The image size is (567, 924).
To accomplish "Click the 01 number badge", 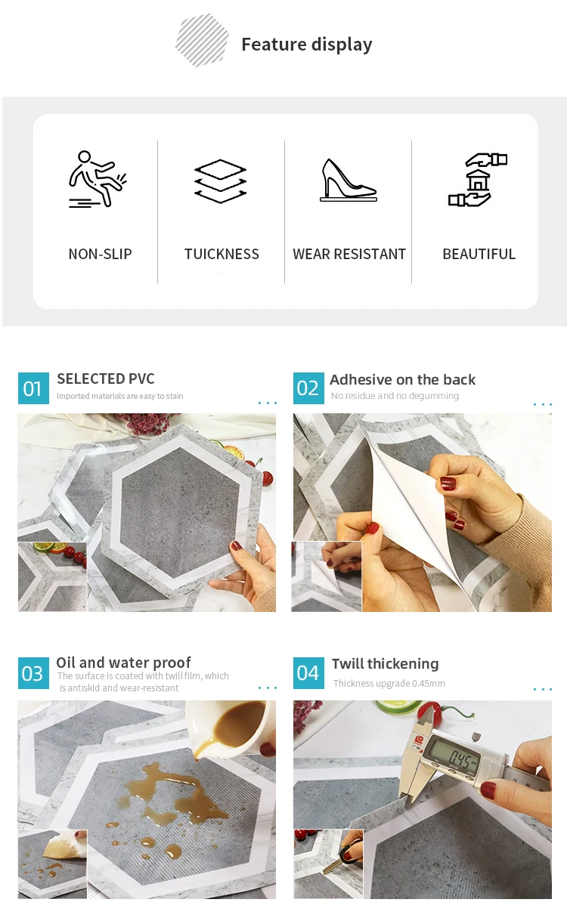I will (33, 388).
